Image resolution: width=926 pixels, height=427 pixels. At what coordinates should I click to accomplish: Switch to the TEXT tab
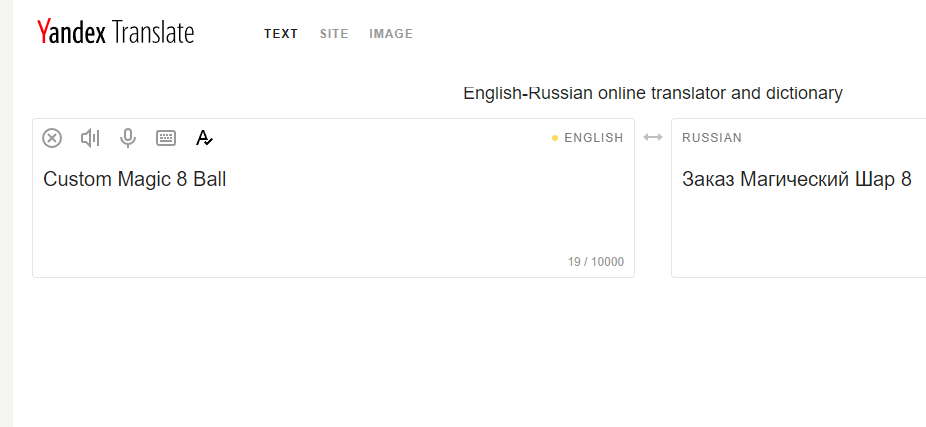coord(281,34)
